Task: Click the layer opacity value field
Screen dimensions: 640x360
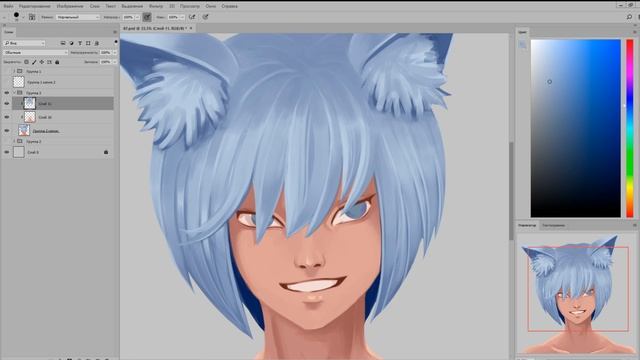Action: coord(106,52)
